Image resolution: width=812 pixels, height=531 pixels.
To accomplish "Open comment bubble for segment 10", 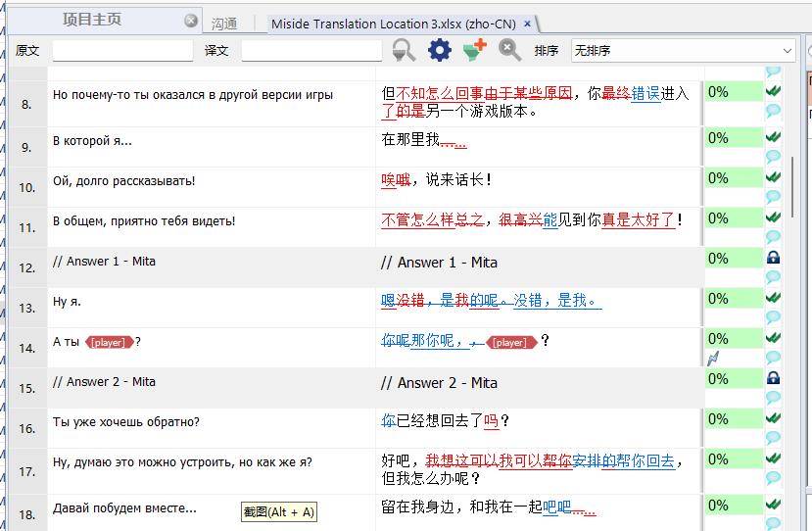I will [773, 196].
